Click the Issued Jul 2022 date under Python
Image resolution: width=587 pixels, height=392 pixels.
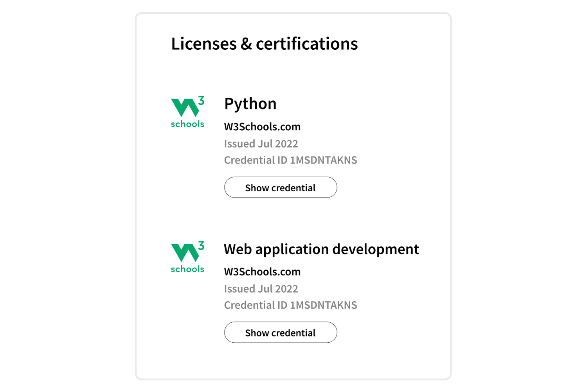[x=261, y=144]
